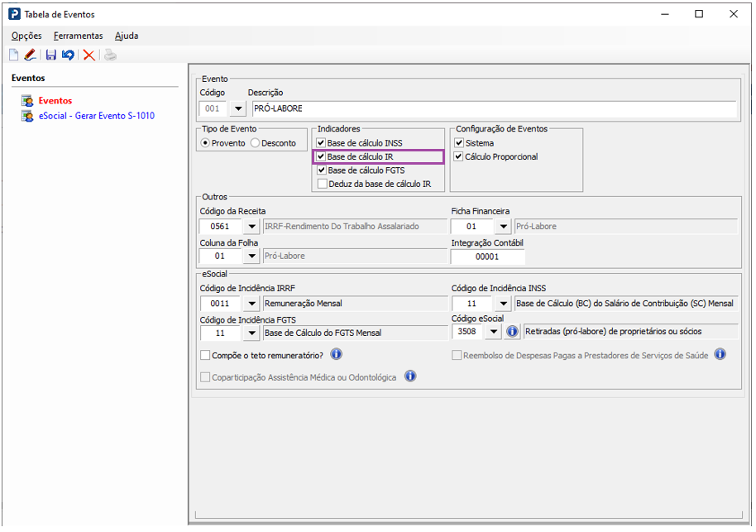Viewport: 756px width, 532px height.
Task: Open the Opções menu
Action: point(26,36)
